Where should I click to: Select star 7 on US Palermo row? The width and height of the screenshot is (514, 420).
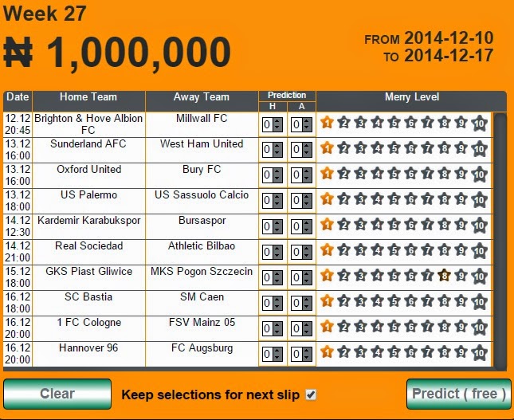click(x=427, y=199)
